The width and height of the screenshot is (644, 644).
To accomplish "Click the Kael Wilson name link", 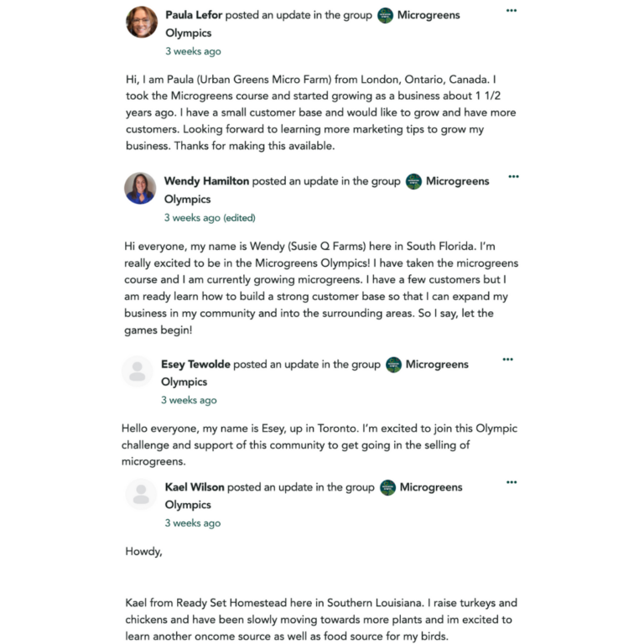I will pyautogui.click(x=195, y=487).
